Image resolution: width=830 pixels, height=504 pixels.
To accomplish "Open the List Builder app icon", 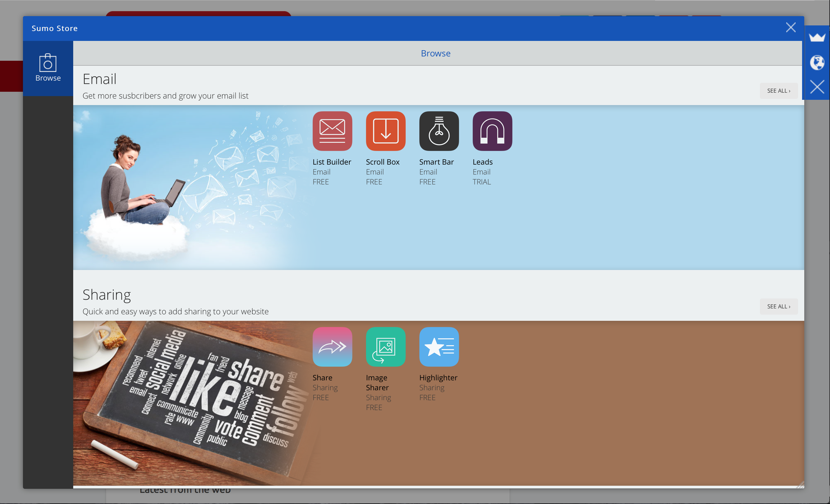I will (332, 131).
